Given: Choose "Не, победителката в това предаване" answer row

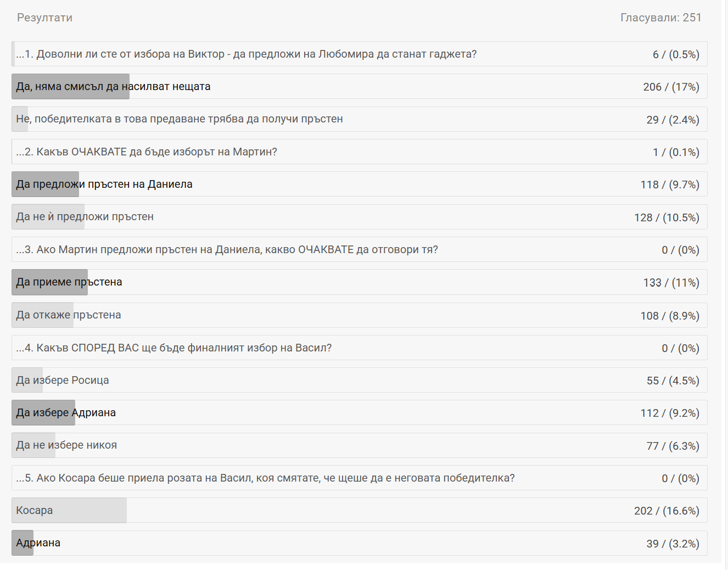Looking at the screenshot, I should (180, 119).
